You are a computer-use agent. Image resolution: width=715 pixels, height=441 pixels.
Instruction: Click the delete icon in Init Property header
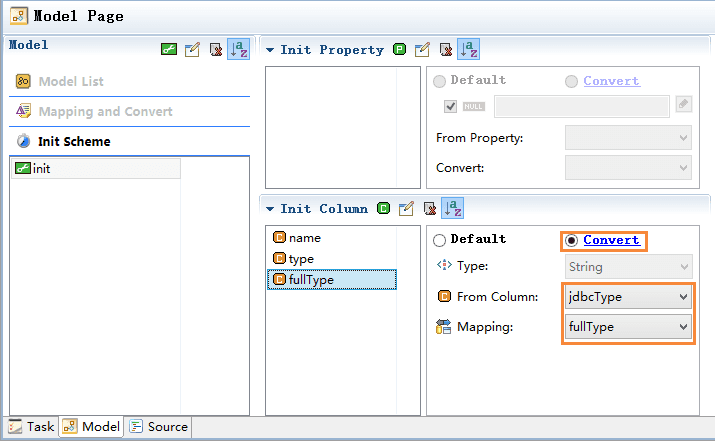point(446,49)
